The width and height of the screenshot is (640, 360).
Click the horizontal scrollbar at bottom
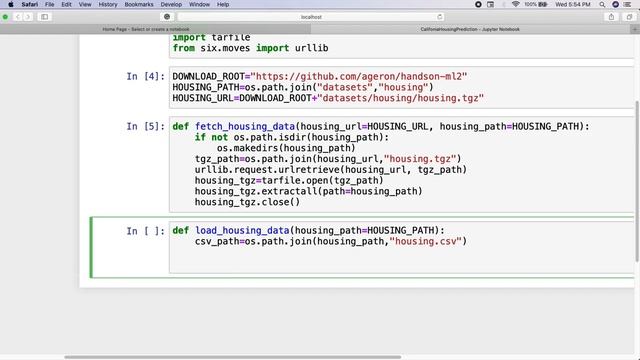tap(233, 357)
